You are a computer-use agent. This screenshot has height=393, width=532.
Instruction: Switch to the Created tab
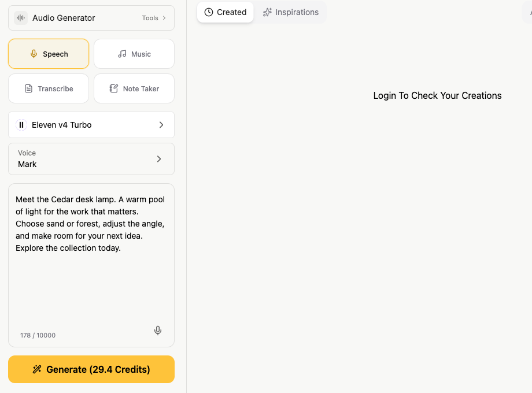(226, 12)
